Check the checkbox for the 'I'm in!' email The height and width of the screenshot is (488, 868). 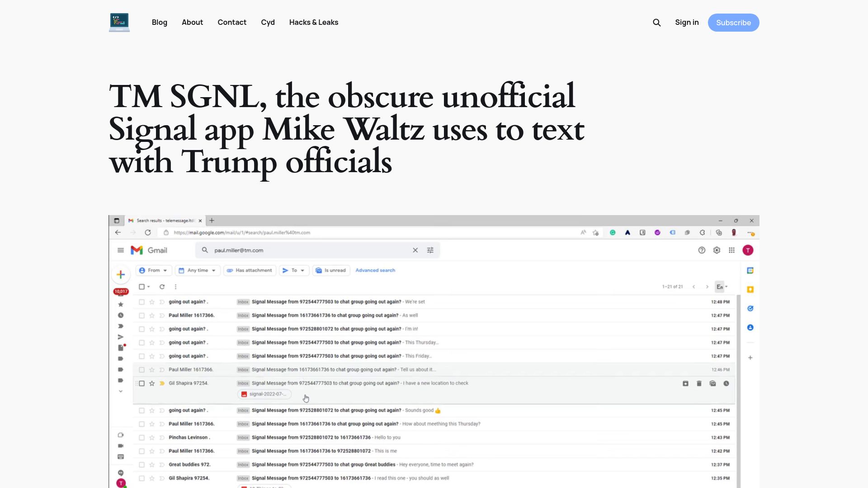[142, 329]
